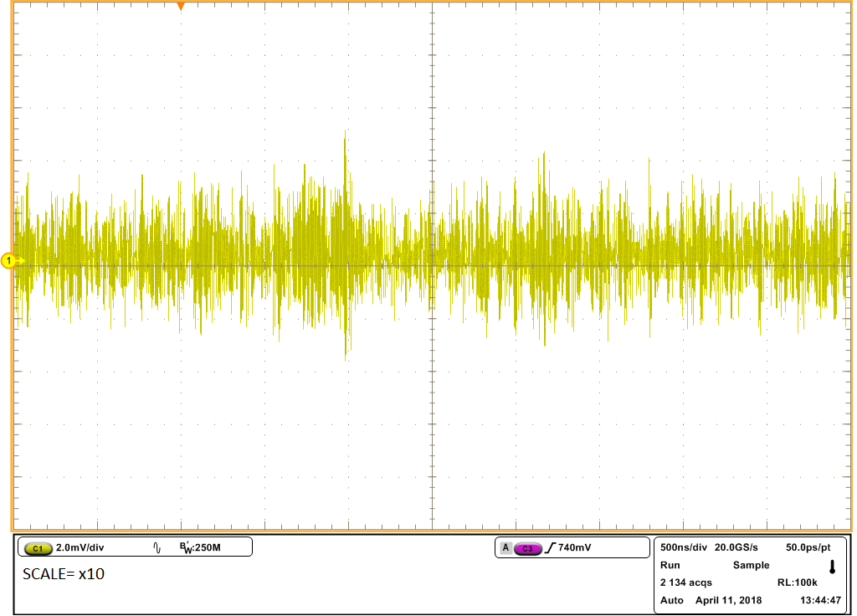Open the 740mV trigger level readout
This screenshot has height=616, width=857.
[x=575, y=548]
